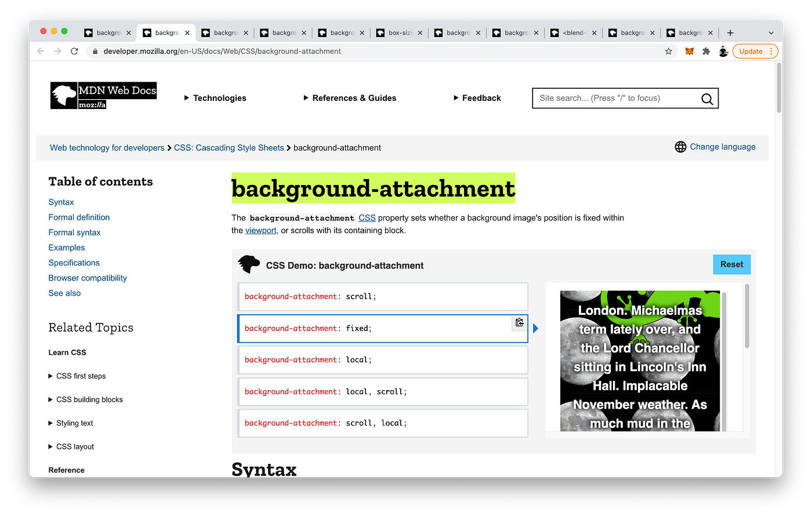Screen dimensions: 812x516
Task: Expand the References & Guides menu
Action: [x=350, y=98]
